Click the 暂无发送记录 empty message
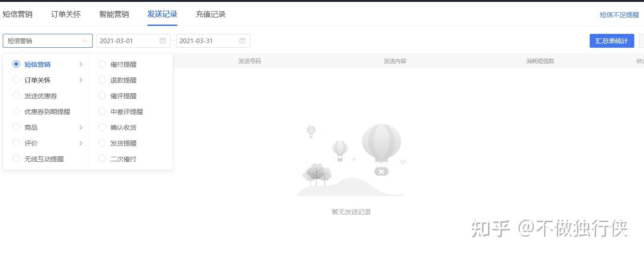Screen dimensions: 644x255 point(351,212)
